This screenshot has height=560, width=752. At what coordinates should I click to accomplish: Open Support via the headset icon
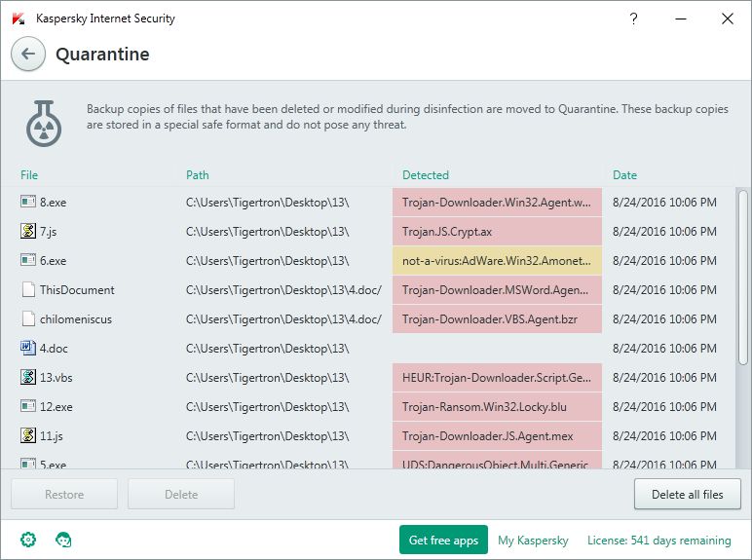[63, 540]
